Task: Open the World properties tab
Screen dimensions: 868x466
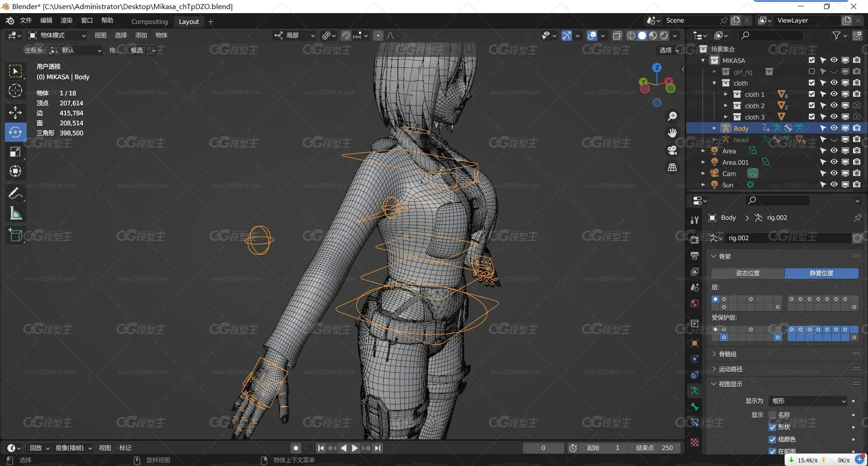Action: coord(695,303)
